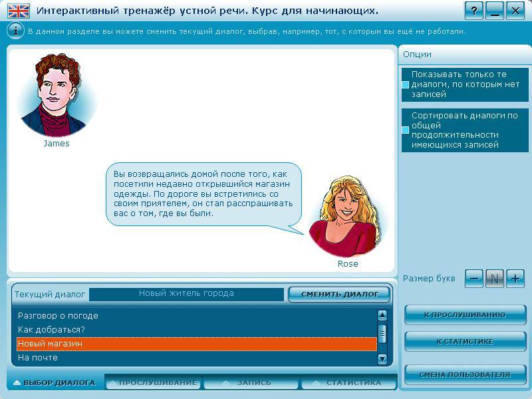Viewport: 532px width, 399px height.
Task: Click James's portrait avatar
Action: point(56,95)
